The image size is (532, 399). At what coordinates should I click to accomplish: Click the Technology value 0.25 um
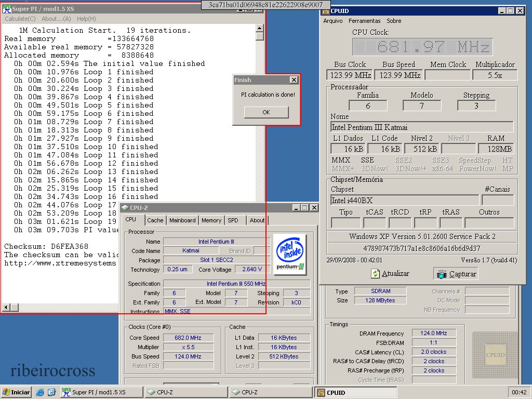tap(178, 269)
